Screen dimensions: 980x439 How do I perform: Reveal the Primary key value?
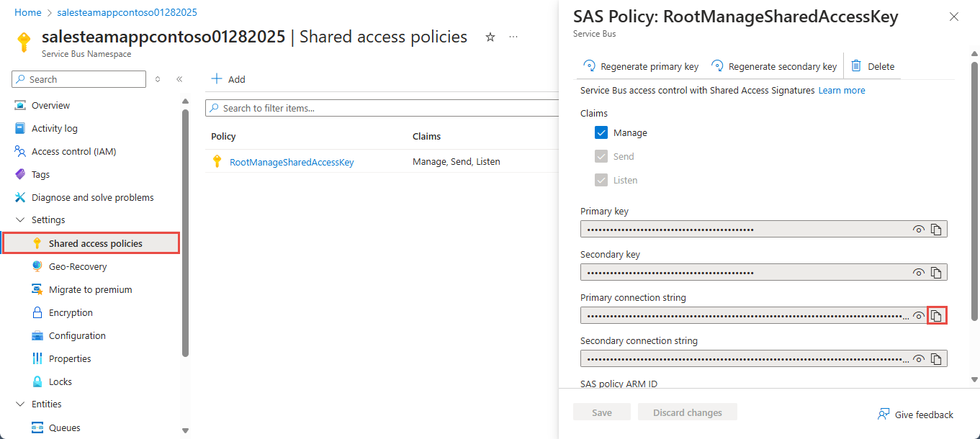pos(919,230)
